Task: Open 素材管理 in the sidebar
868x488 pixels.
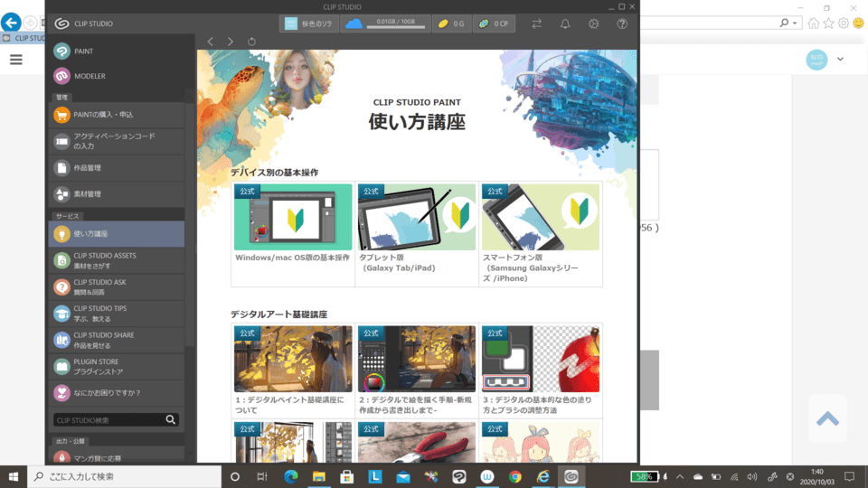Action: [117, 194]
